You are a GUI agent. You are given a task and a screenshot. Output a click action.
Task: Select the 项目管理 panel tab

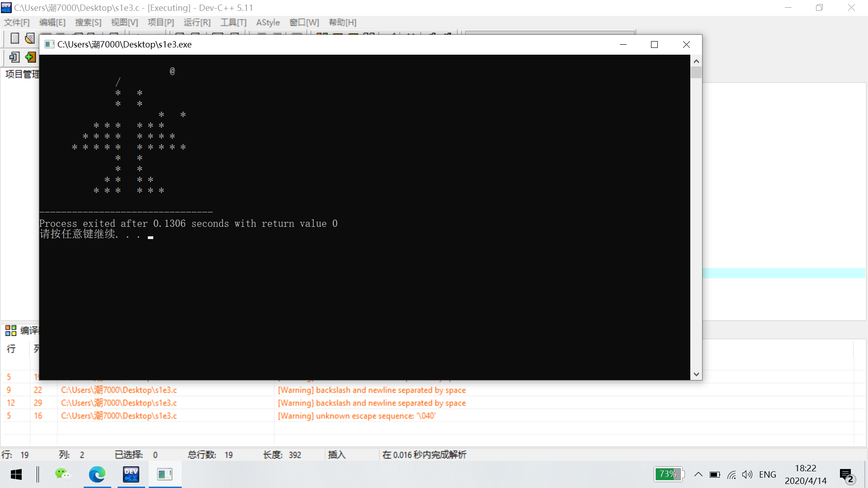pos(22,74)
